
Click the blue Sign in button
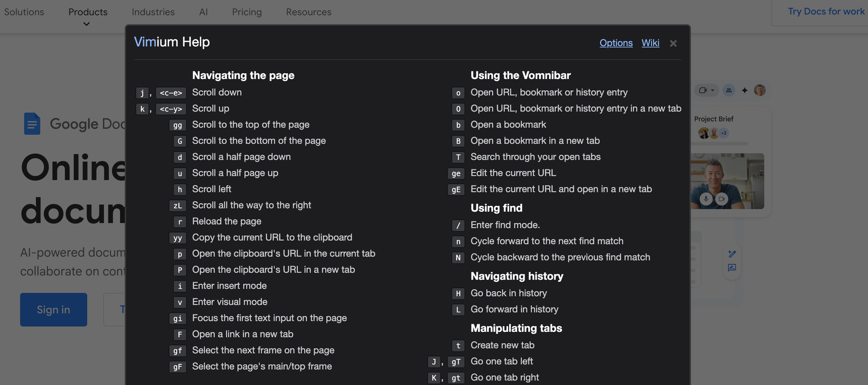pos(54,310)
